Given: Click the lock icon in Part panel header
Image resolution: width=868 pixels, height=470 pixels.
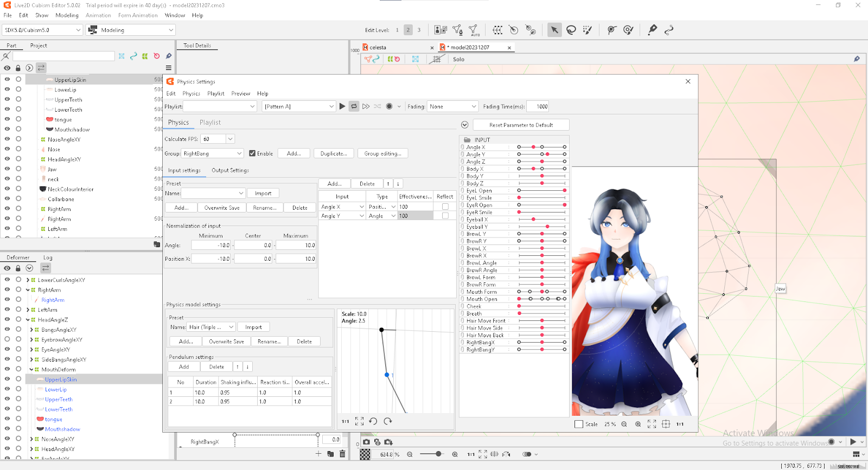Looking at the screenshot, I should pos(18,68).
